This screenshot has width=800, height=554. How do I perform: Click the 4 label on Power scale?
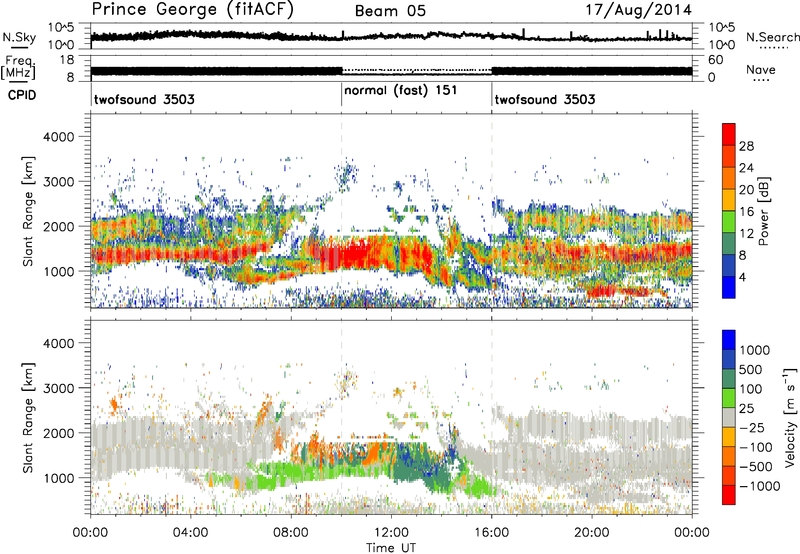(743, 278)
